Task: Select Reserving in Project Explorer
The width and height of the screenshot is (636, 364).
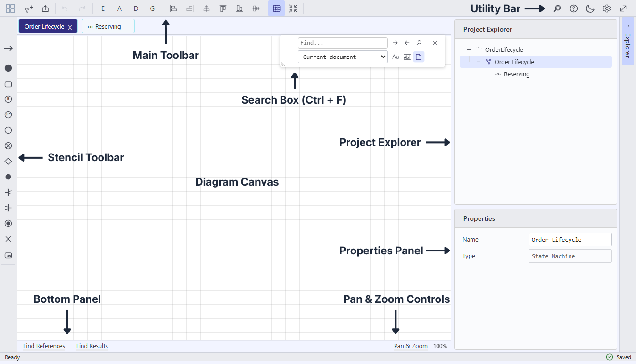Action: [517, 74]
